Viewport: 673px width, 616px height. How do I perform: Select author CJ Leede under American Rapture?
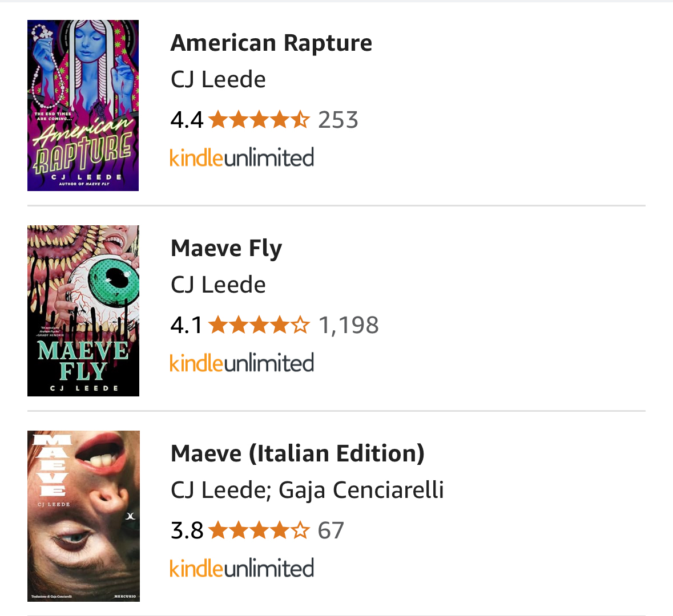pos(218,80)
